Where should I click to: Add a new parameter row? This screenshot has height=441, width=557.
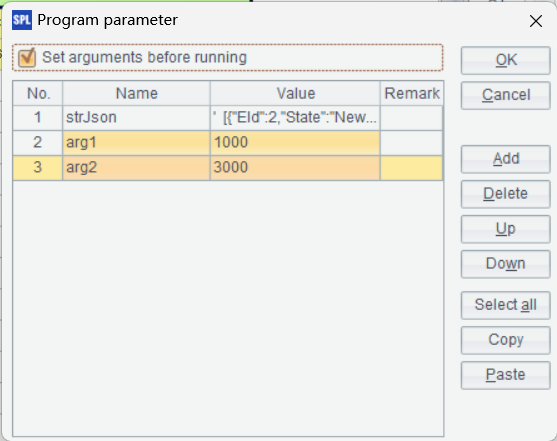coord(505,159)
